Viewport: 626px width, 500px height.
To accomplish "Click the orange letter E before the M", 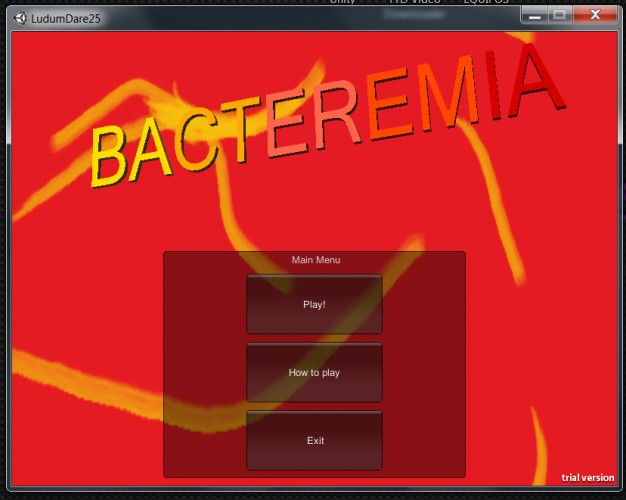I will click(x=389, y=105).
